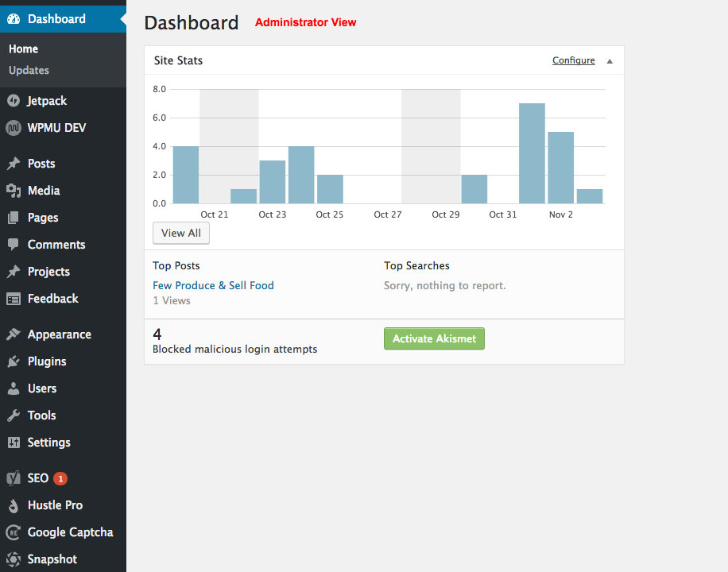Image resolution: width=728 pixels, height=572 pixels.
Task: Click the WPMU DEV logo icon
Action: point(14,128)
